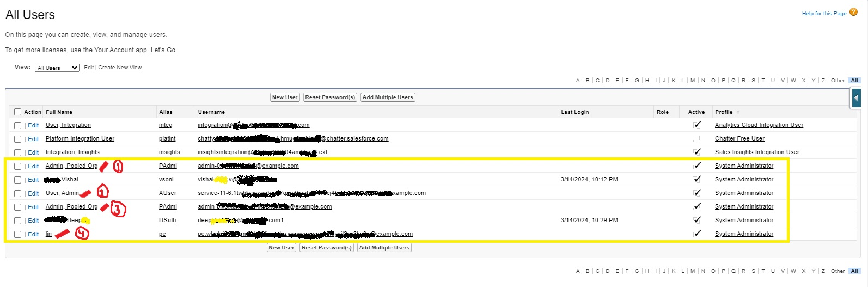
Task: Edit the User, Integration row
Action: pyautogui.click(x=33, y=125)
